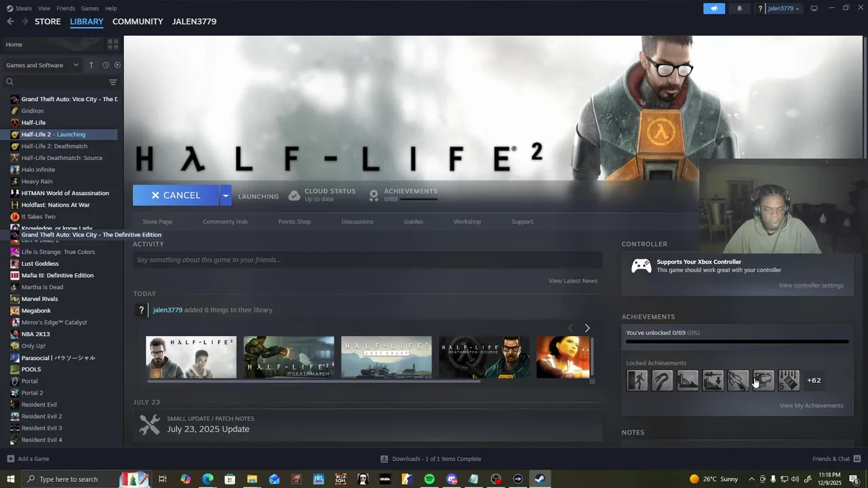This screenshot has width=868, height=488.
Task: Show ready-to-play games filter icon
Action: click(117, 65)
